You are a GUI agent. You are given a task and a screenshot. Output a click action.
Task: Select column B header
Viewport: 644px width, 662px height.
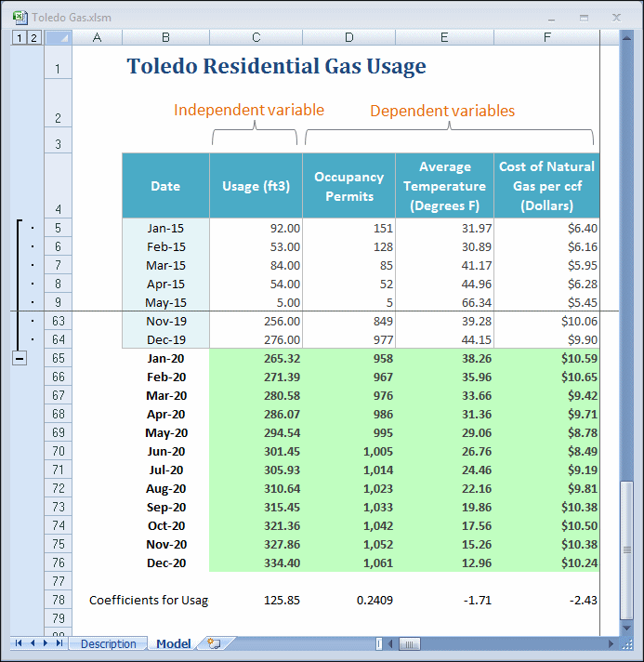click(x=165, y=37)
